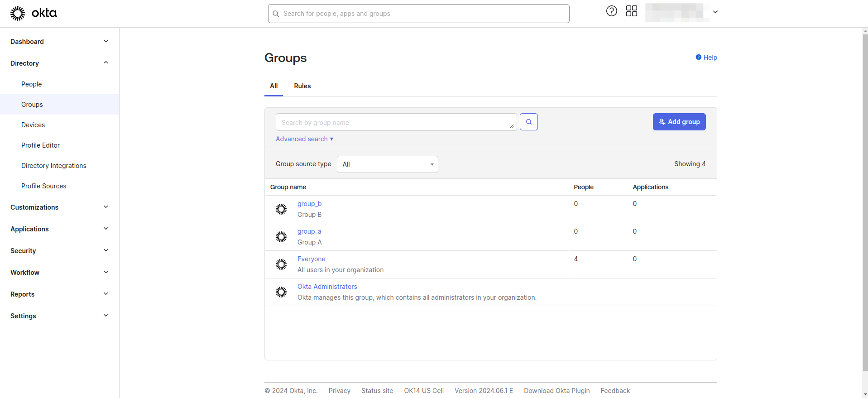Click the Privacy footer link
The image size is (868, 398).
[x=339, y=391]
